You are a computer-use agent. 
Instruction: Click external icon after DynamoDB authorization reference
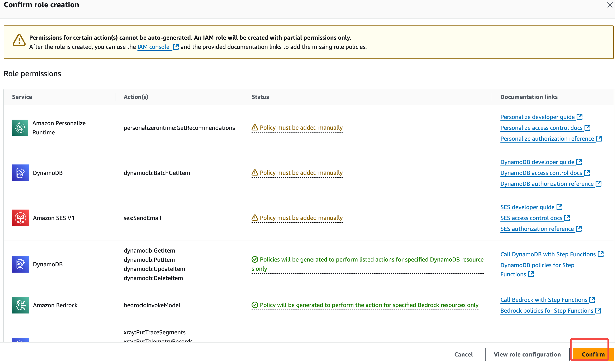click(x=599, y=184)
